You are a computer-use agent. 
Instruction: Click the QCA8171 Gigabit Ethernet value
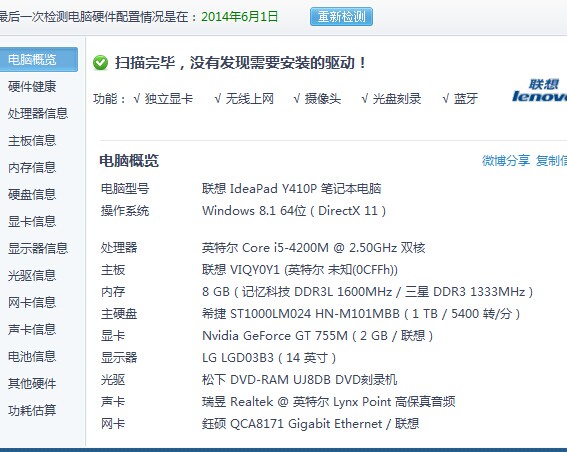click(310, 424)
